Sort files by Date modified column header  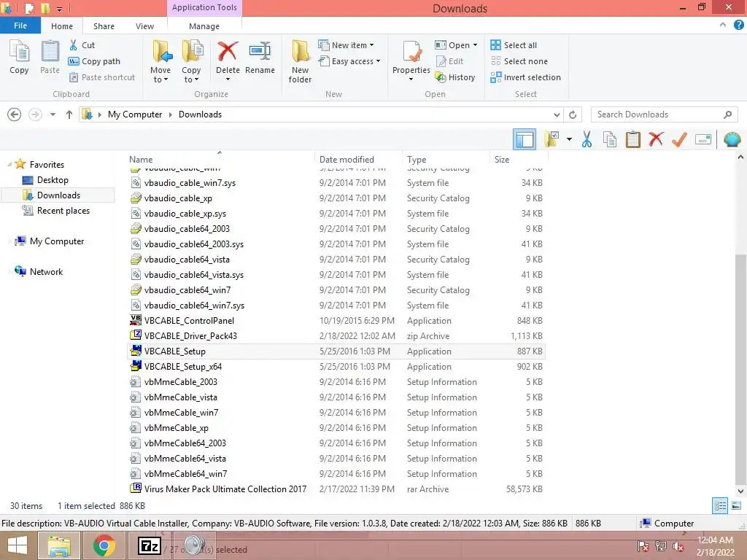(x=357, y=160)
